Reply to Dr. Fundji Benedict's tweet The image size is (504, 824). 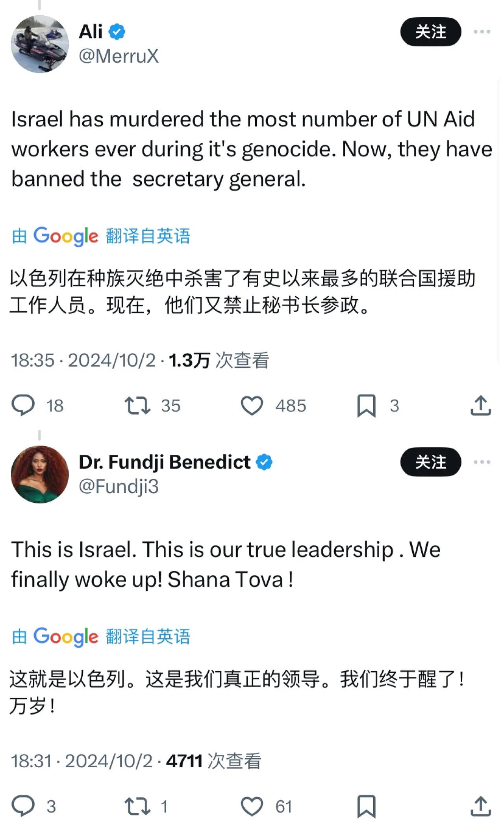[23, 806]
